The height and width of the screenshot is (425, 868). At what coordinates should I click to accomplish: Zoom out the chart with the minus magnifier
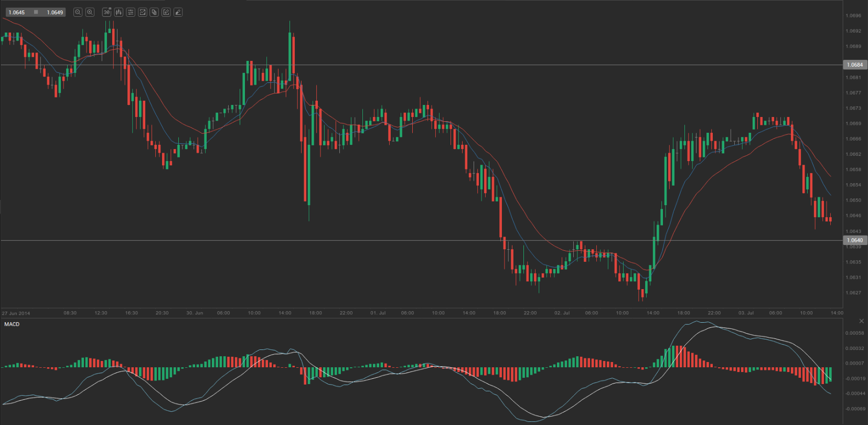(78, 12)
